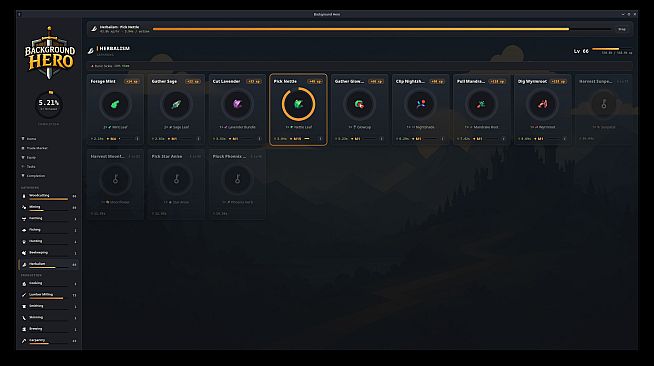Click the Lv 66 level label
This screenshot has height=366, width=654.
click(x=581, y=51)
